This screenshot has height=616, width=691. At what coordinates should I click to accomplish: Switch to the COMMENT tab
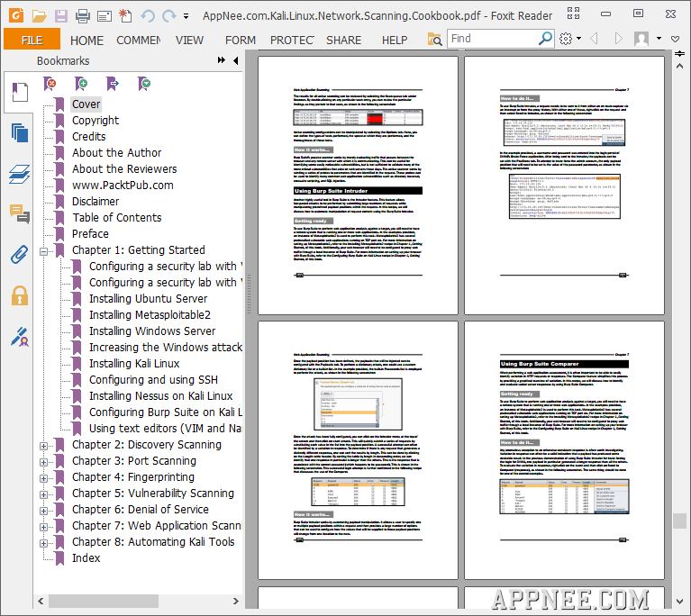coord(139,41)
